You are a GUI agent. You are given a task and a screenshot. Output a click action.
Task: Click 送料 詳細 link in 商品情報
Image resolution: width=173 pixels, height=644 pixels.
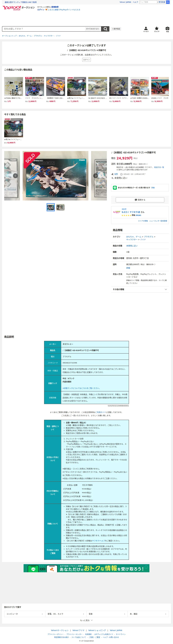[x=128, y=268]
